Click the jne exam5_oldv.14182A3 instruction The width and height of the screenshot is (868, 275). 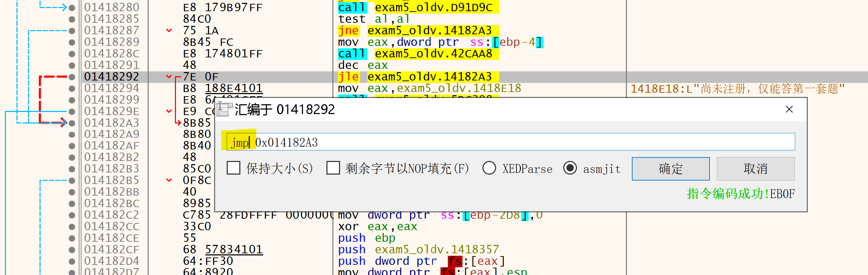[418, 31]
